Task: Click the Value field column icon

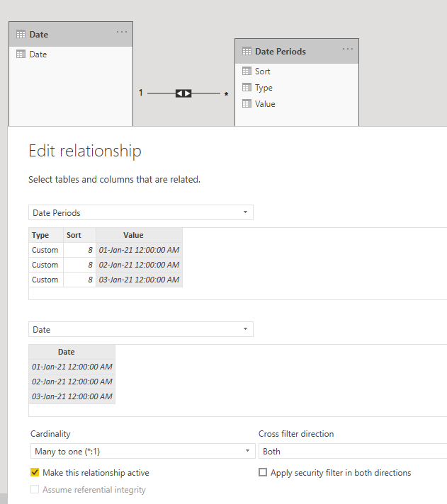Action: (x=247, y=103)
